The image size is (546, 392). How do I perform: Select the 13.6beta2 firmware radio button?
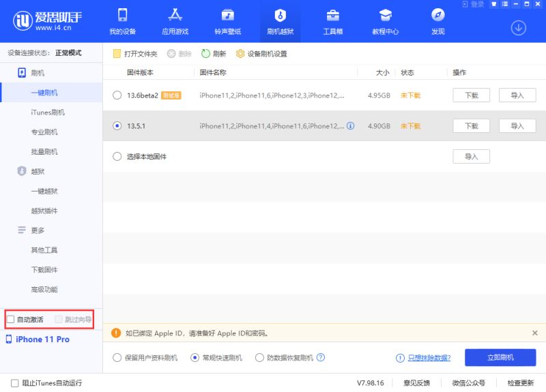[x=117, y=95]
